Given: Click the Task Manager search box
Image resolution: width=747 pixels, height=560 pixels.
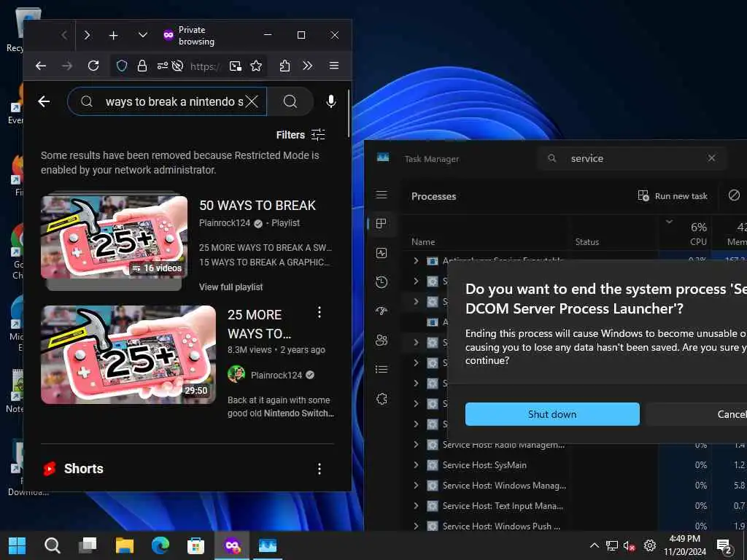Looking at the screenshot, I should [632, 158].
